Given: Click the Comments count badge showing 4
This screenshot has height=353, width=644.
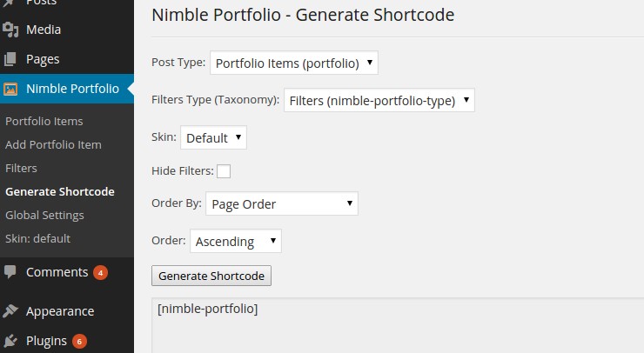Looking at the screenshot, I should (x=100, y=272).
